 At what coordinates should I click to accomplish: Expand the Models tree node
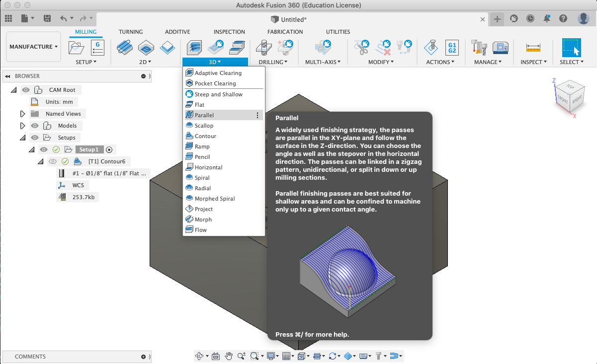[x=22, y=126]
